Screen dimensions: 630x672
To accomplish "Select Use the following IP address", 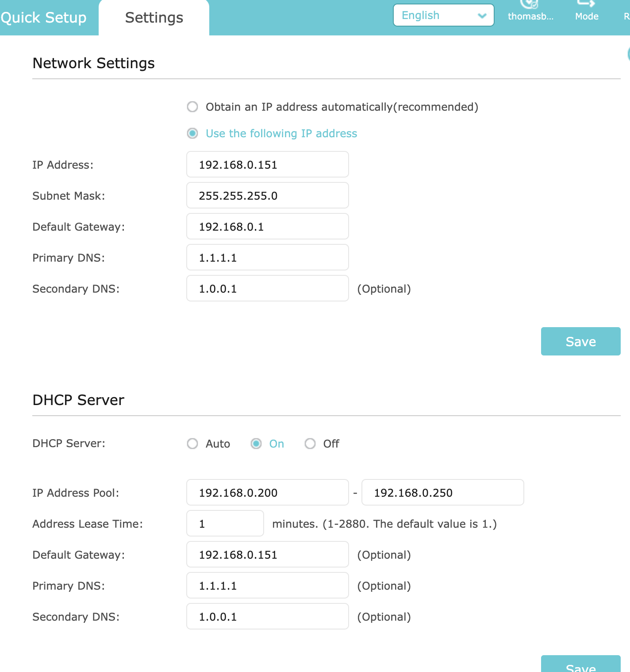I will pyautogui.click(x=192, y=133).
